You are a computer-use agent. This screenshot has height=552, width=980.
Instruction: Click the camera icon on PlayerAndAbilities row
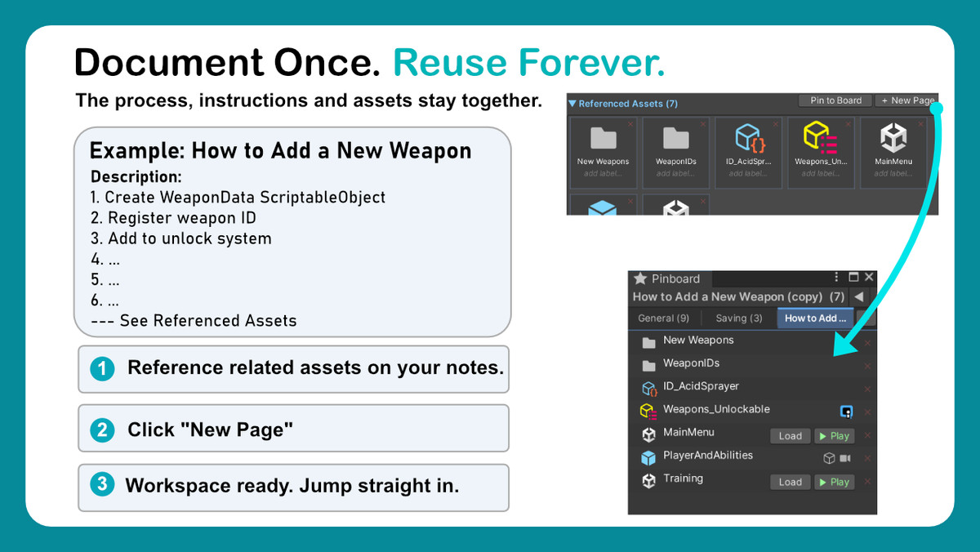(x=845, y=459)
